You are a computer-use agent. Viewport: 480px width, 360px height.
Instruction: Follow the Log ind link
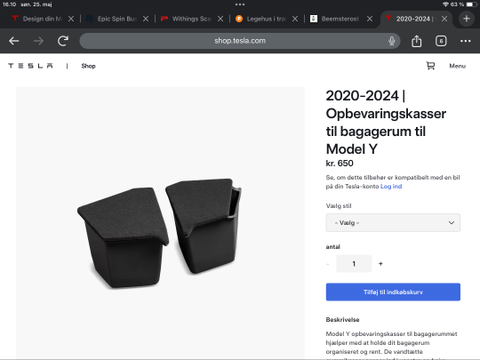[391, 186]
